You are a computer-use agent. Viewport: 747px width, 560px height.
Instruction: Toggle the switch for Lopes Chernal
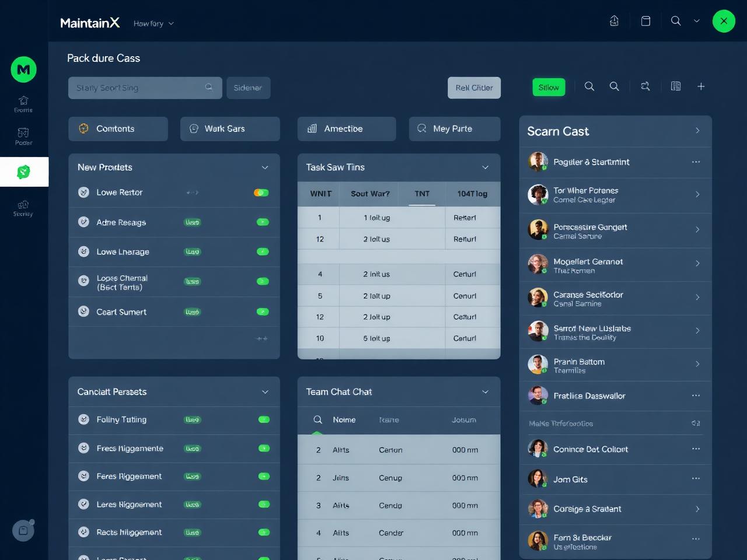[x=263, y=281]
